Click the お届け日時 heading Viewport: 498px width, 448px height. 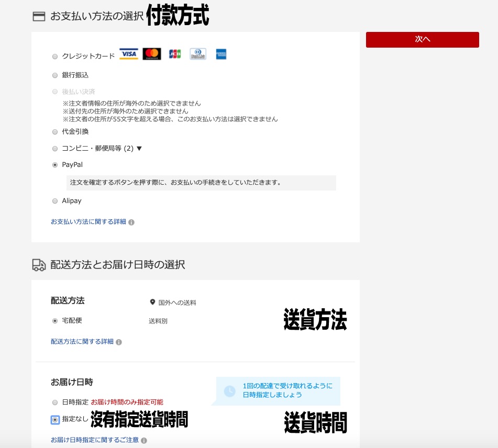(x=72, y=382)
